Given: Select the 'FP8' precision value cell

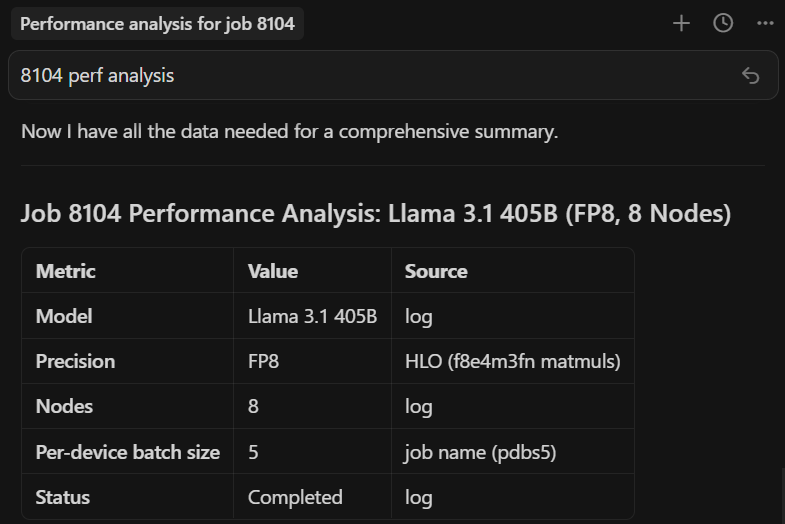Looking at the screenshot, I should (263, 361).
